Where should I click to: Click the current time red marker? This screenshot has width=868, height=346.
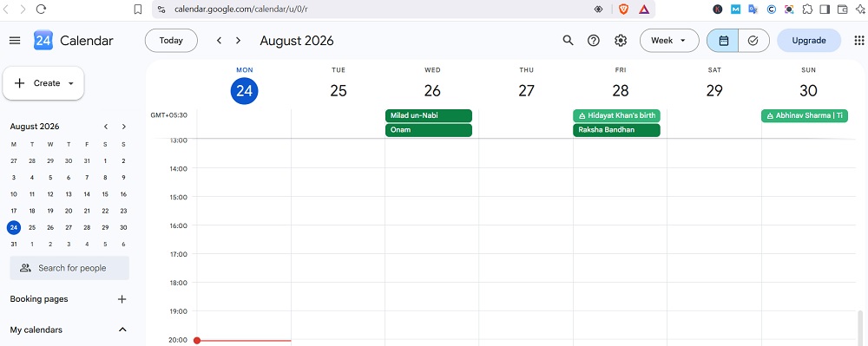pyautogui.click(x=197, y=341)
